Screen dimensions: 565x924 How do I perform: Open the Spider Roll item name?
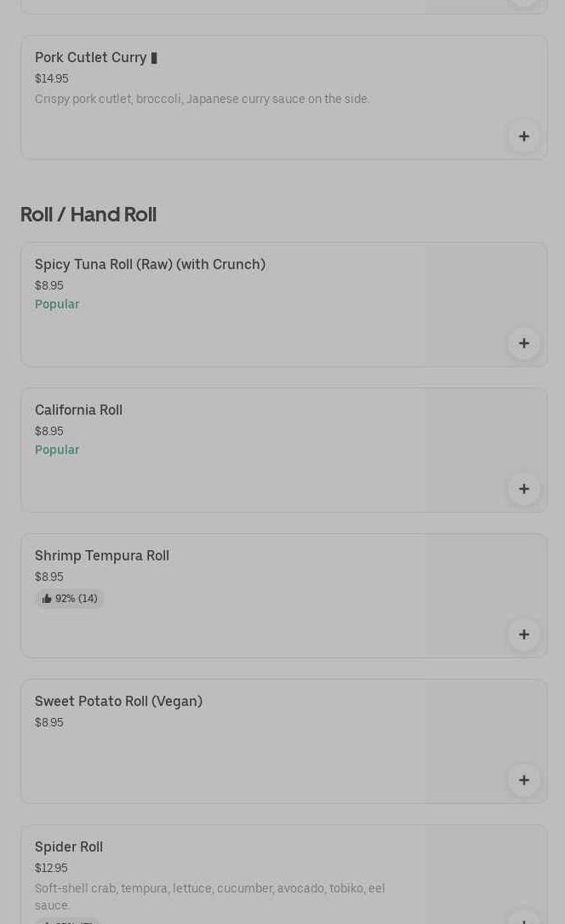click(69, 847)
